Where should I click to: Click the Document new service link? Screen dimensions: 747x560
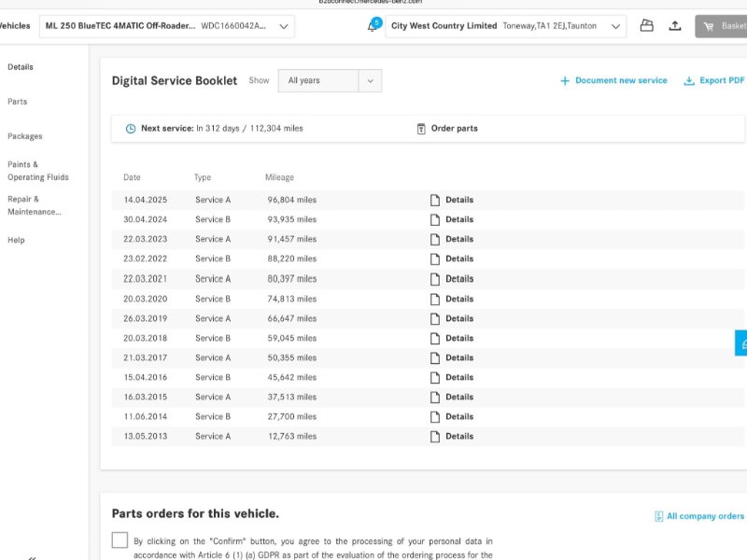(x=621, y=80)
